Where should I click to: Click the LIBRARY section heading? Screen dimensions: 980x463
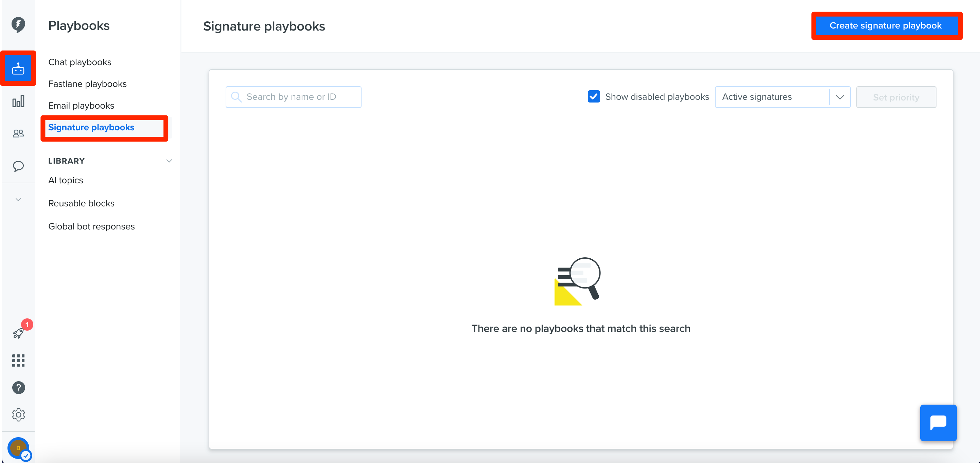click(x=67, y=161)
